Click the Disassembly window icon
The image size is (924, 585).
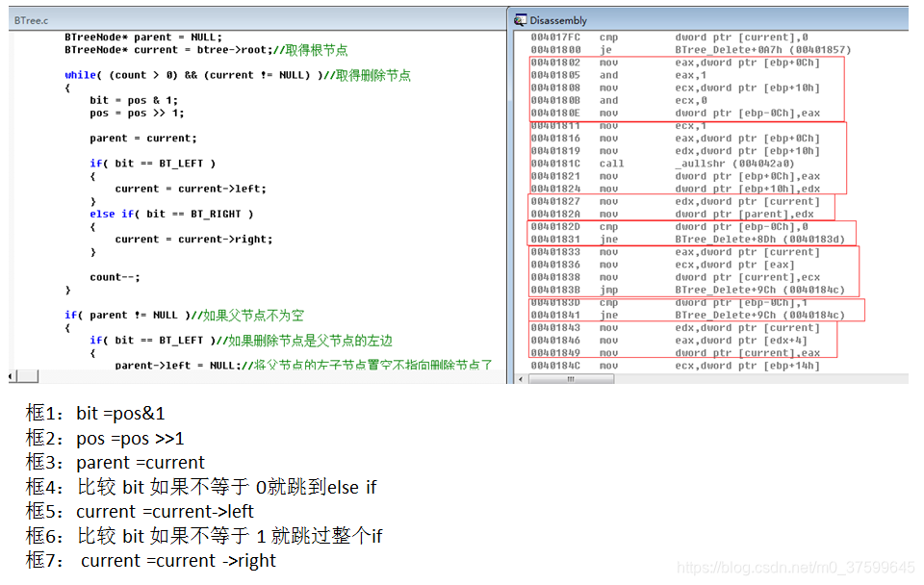click(x=520, y=20)
